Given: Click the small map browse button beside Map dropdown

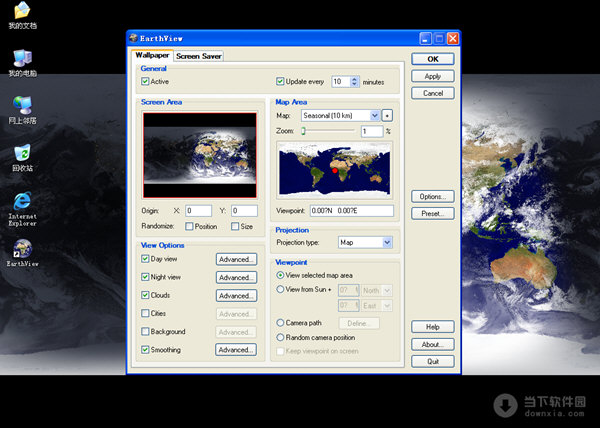Looking at the screenshot, I should point(387,116).
